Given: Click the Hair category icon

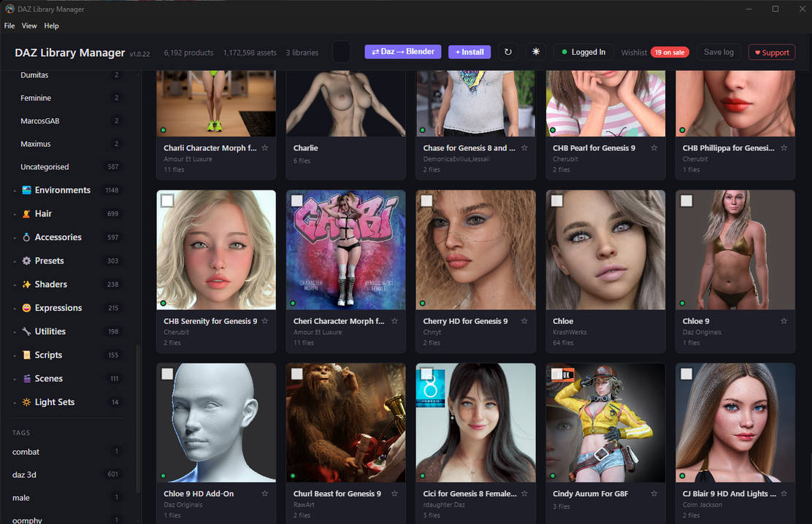Looking at the screenshot, I should tap(26, 213).
